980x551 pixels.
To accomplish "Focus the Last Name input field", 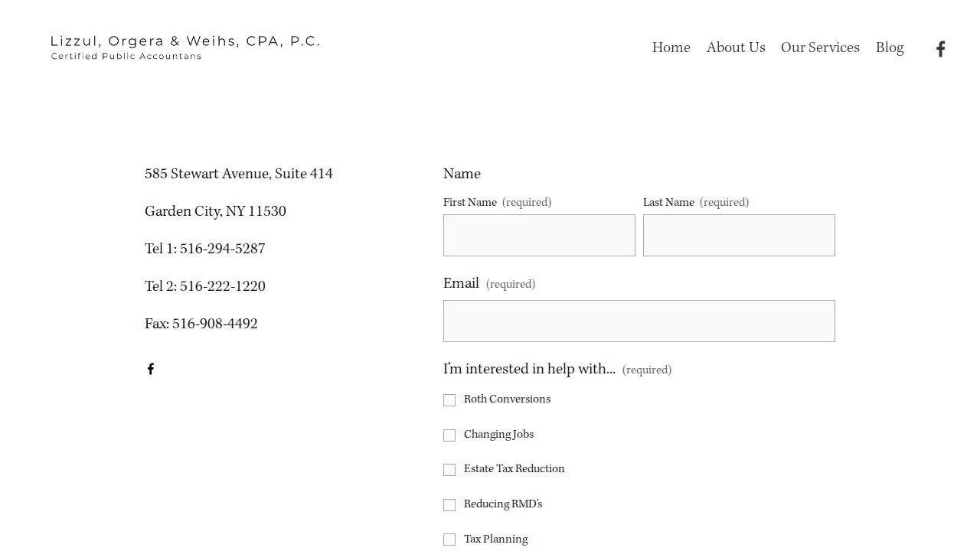I will point(739,235).
